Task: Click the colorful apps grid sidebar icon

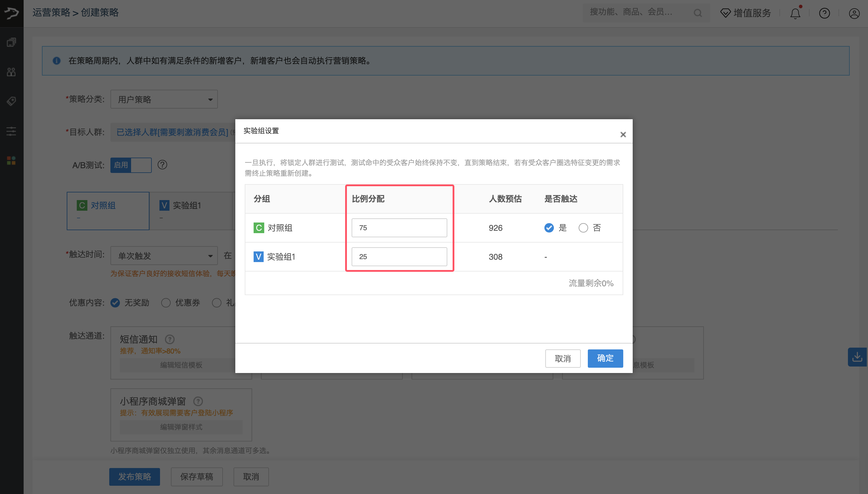Action: coord(11,161)
